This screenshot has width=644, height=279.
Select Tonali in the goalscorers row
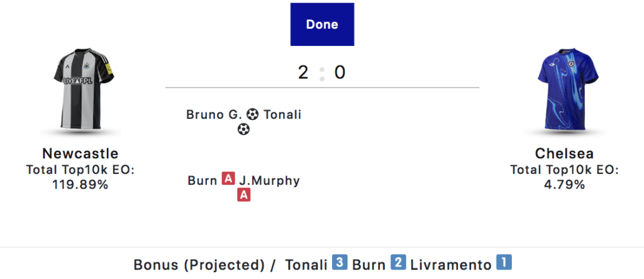(282, 114)
